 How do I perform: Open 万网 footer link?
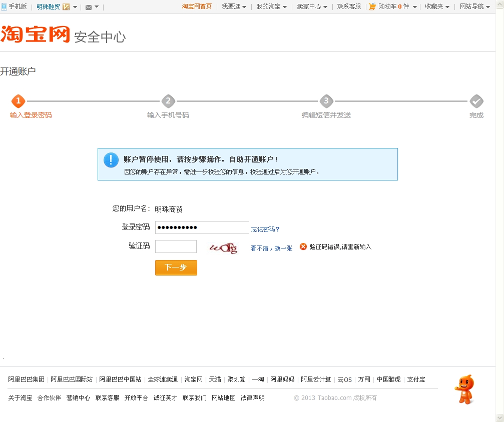tap(364, 379)
